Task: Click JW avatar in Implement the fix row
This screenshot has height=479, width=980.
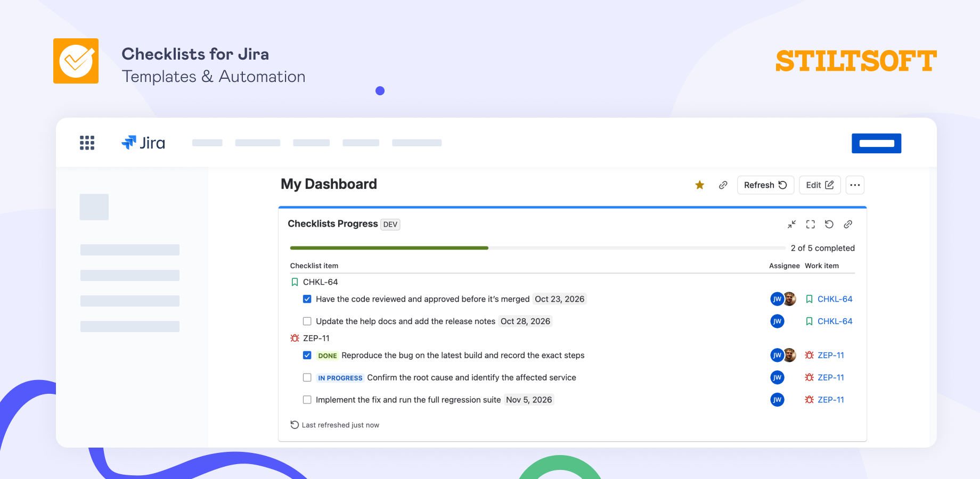Action: click(x=777, y=400)
